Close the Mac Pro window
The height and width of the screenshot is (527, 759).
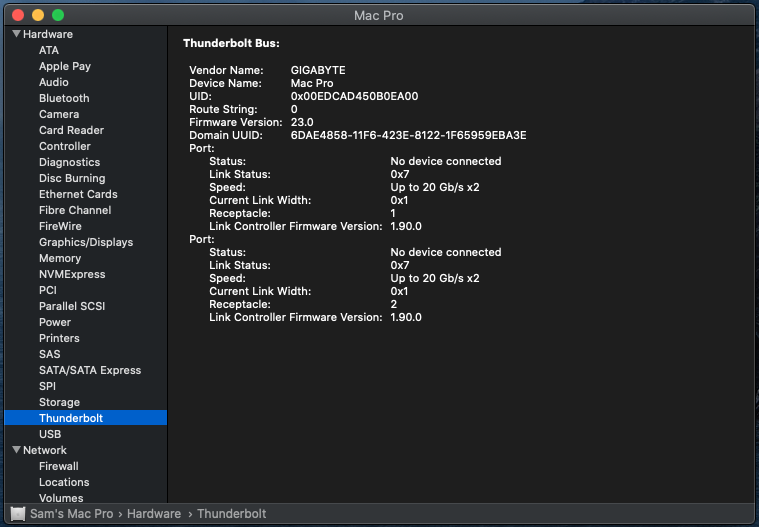tap(18, 15)
